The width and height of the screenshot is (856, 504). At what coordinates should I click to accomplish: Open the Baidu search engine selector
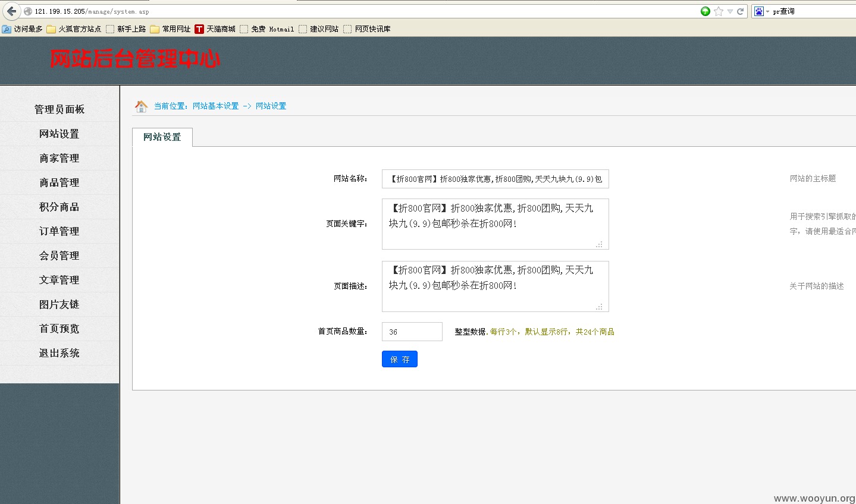[x=761, y=11]
